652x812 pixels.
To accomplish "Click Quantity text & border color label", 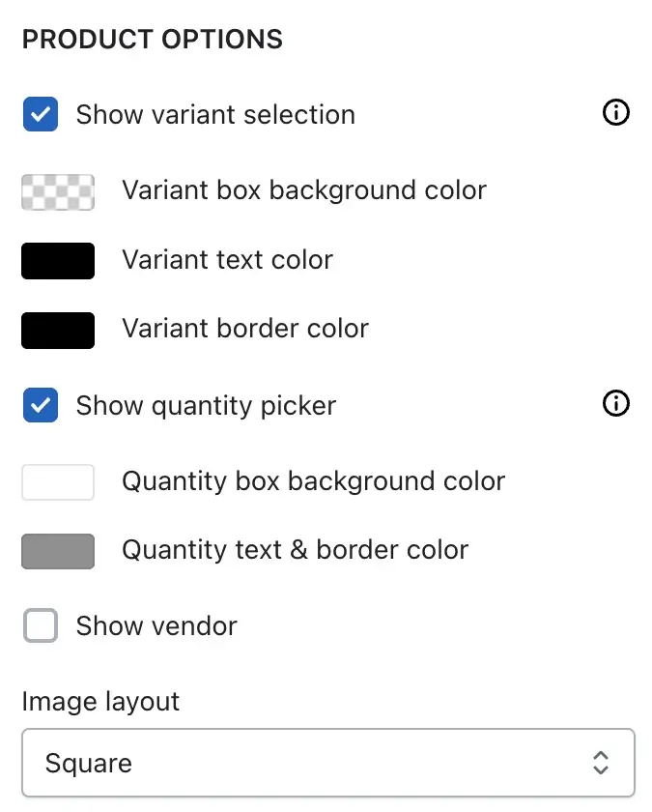I will click(x=296, y=550).
